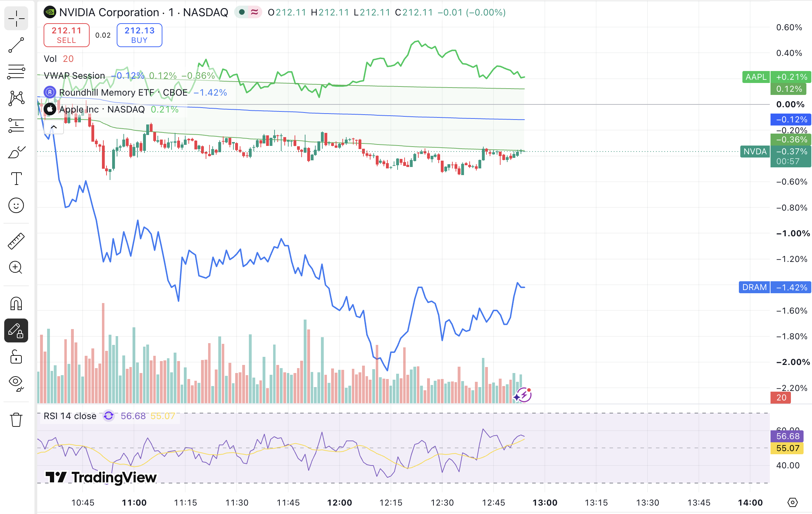This screenshot has height=514, width=812.
Task: Select the XABCD pattern tool
Action: pos(16,98)
